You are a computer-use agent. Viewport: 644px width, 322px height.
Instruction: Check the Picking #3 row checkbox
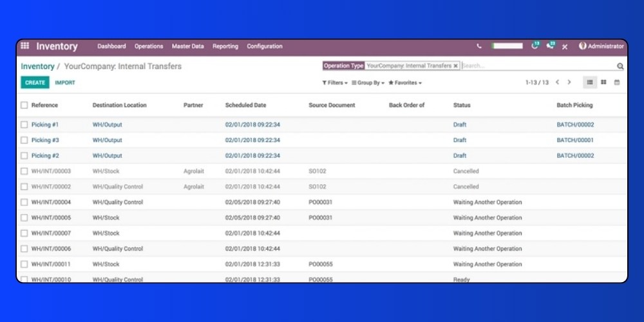(24, 140)
